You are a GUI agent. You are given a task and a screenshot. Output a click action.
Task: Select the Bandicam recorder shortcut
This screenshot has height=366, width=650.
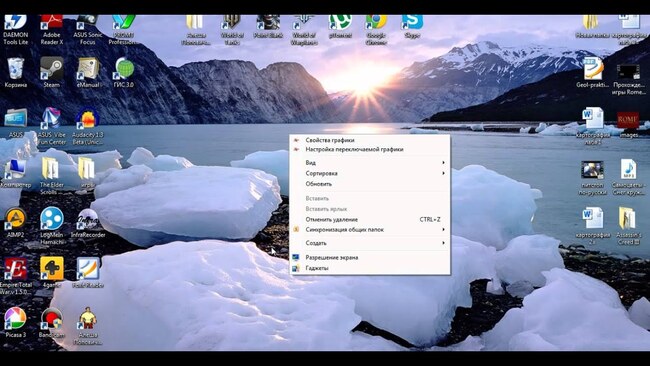pos(52,322)
